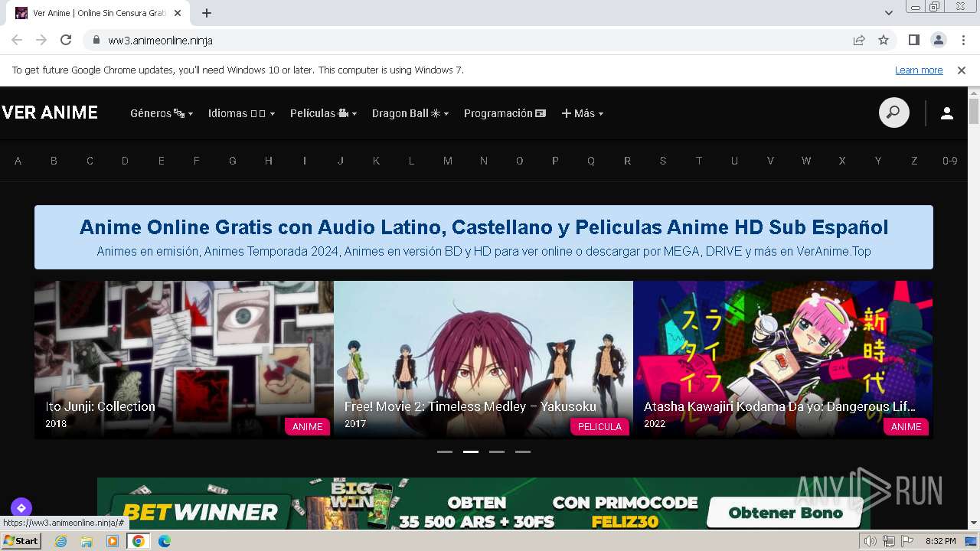
Task: Open Microsoft Edge from the taskbar
Action: coord(165,541)
